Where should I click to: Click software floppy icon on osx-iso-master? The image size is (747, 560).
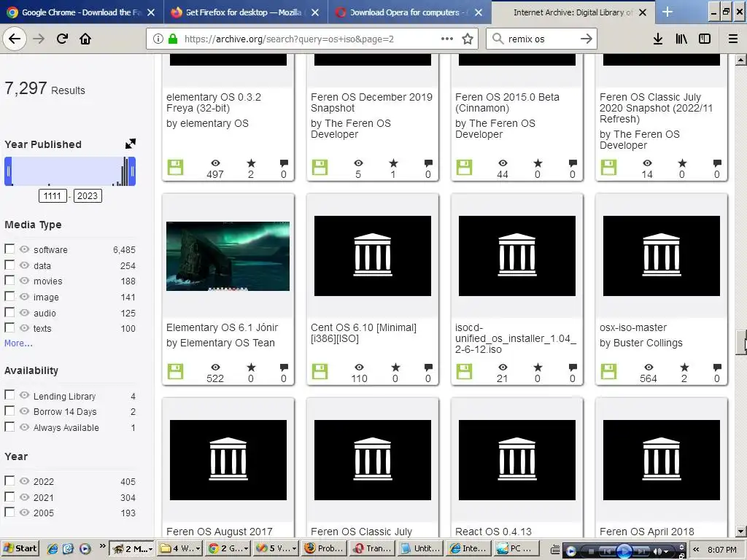(x=608, y=371)
